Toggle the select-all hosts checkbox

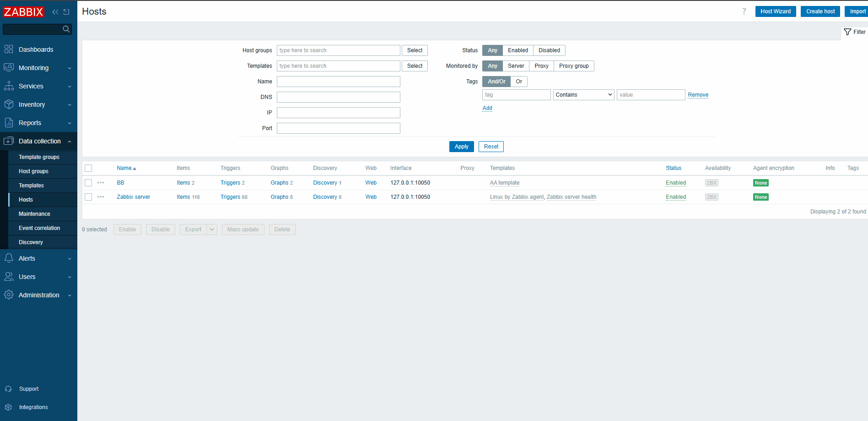coord(88,168)
